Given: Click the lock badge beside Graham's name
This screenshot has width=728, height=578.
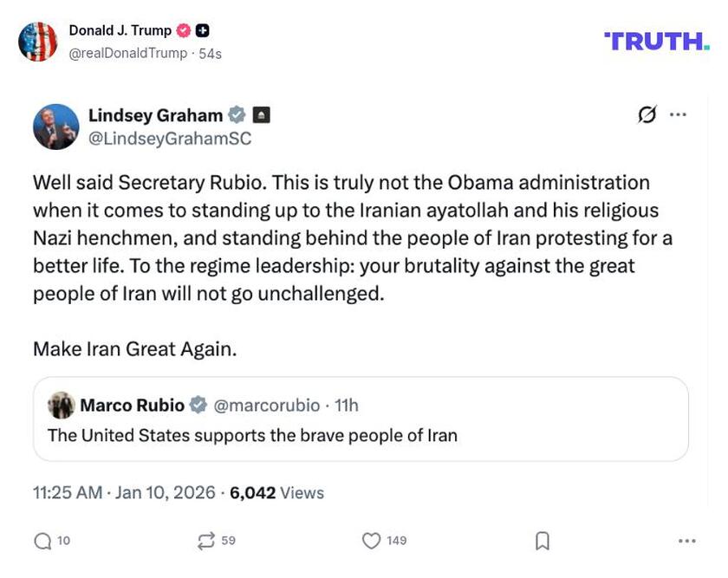Looking at the screenshot, I should (262, 114).
